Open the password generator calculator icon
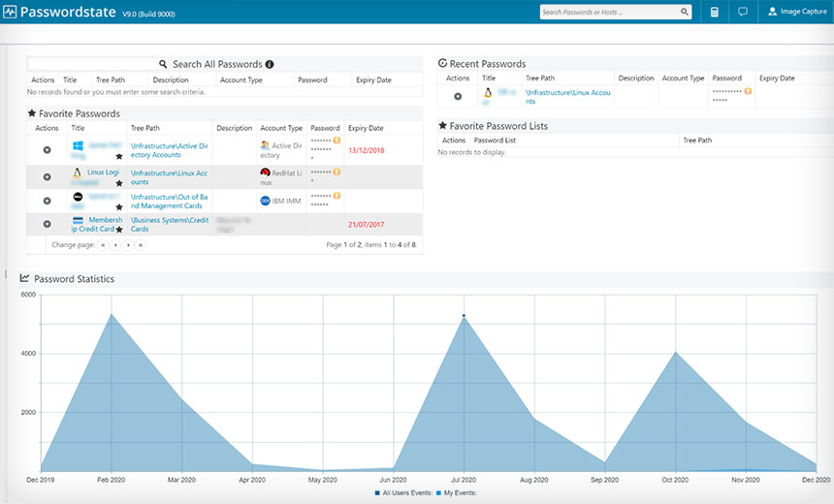This screenshot has width=834, height=504. [715, 12]
